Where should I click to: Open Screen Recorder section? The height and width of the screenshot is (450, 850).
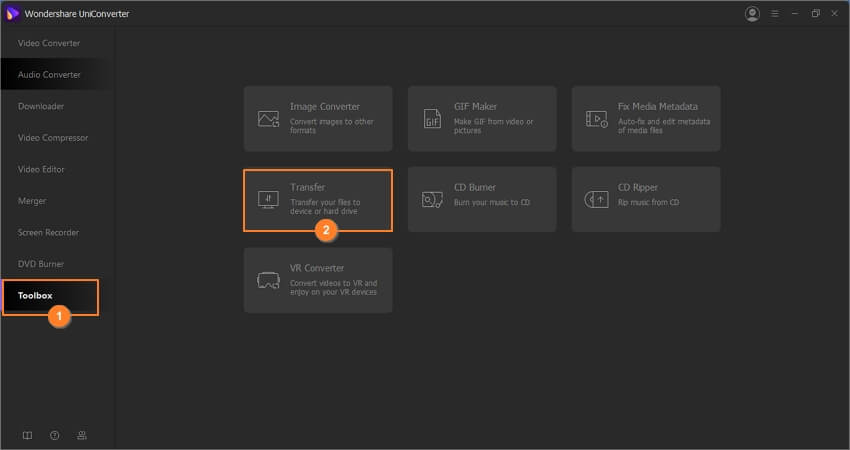48,233
